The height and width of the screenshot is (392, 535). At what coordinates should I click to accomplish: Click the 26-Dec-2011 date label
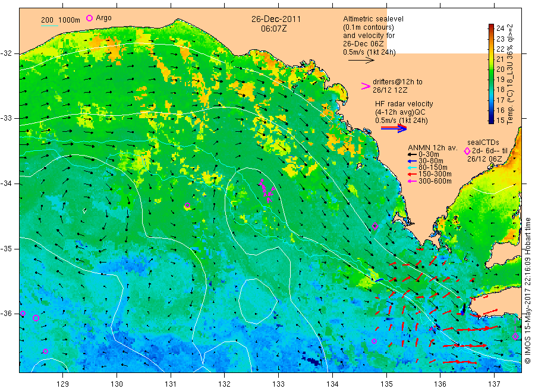[x=276, y=20]
